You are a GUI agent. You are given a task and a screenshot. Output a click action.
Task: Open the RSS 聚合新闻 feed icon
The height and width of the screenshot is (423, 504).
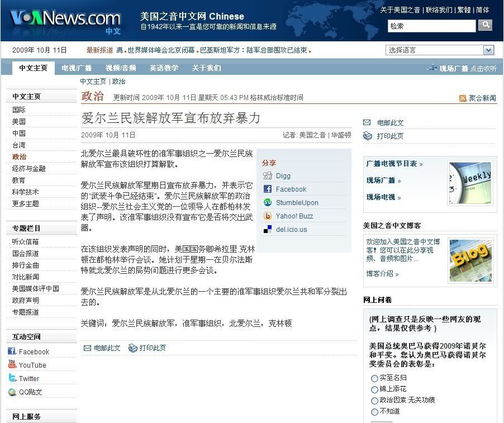463,98
